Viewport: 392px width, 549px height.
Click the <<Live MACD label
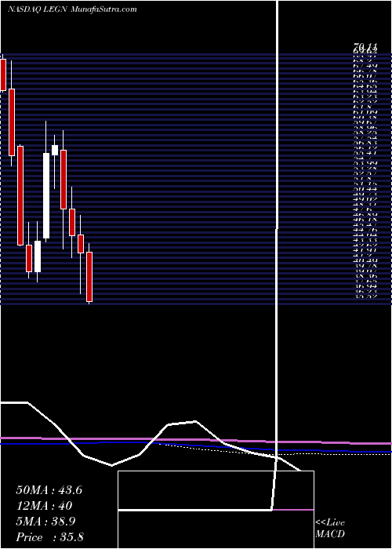[x=330, y=528]
